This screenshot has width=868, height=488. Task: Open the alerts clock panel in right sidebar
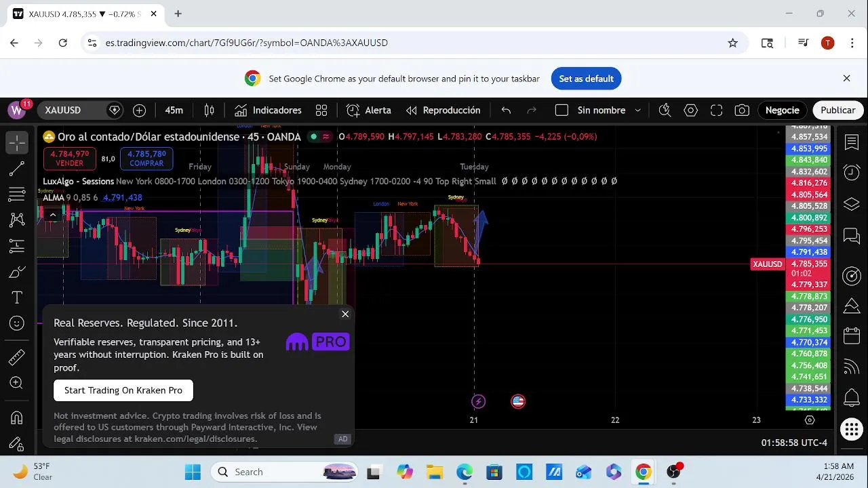pyautogui.click(x=852, y=173)
